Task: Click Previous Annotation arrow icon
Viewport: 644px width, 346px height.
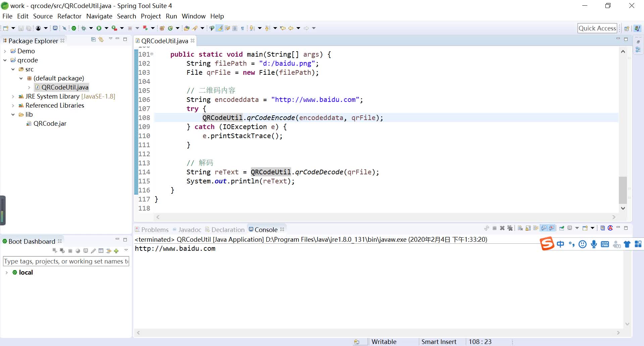Action: point(267,28)
